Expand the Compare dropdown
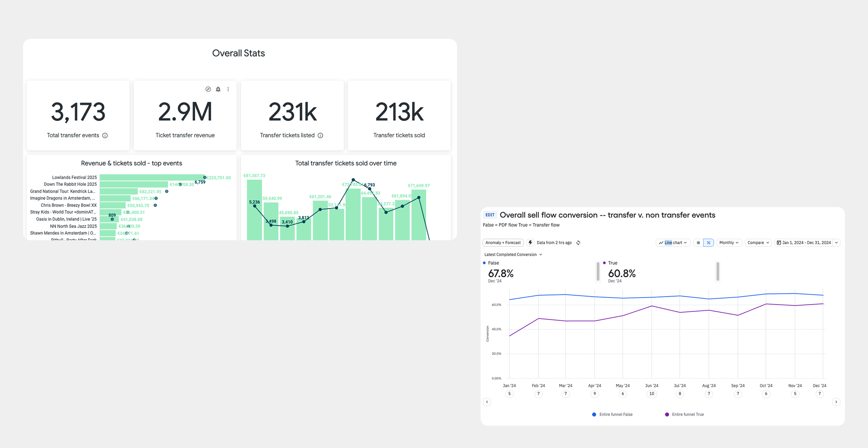The width and height of the screenshot is (868, 448). click(758, 243)
